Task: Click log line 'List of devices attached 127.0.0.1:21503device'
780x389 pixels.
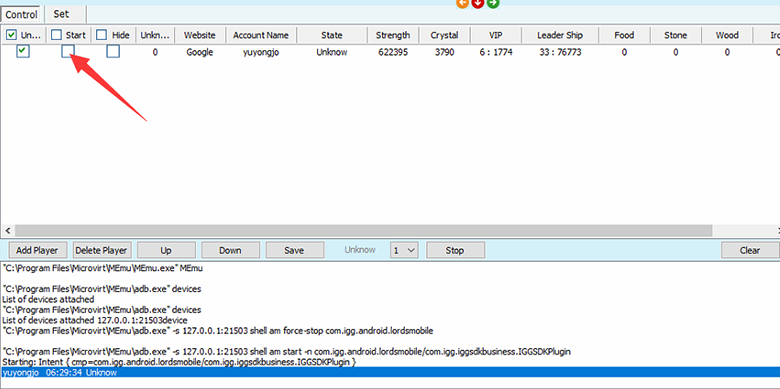Action: pos(95,320)
